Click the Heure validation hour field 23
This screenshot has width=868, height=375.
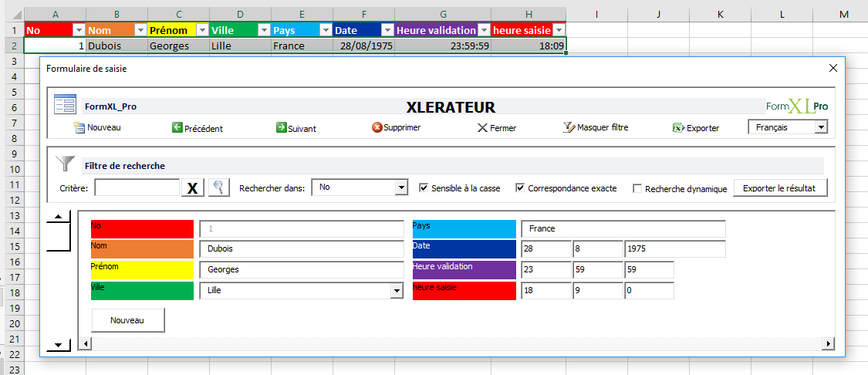coord(545,270)
